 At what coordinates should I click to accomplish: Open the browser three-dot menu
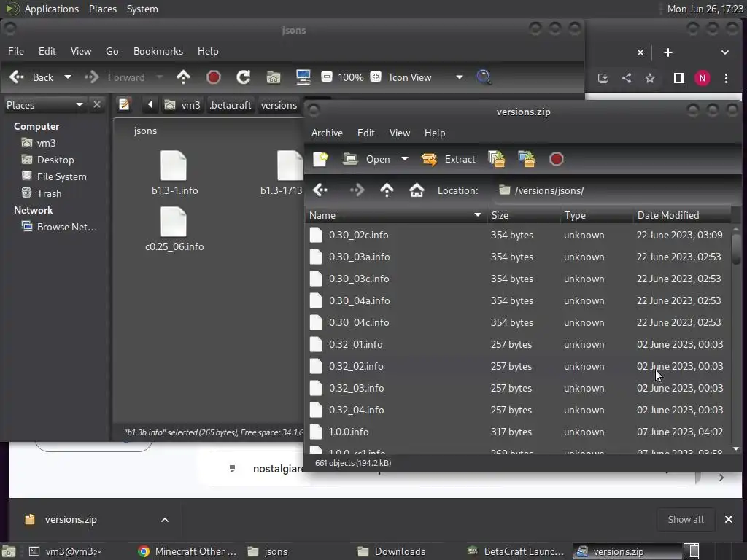pyautogui.click(x=726, y=78)
